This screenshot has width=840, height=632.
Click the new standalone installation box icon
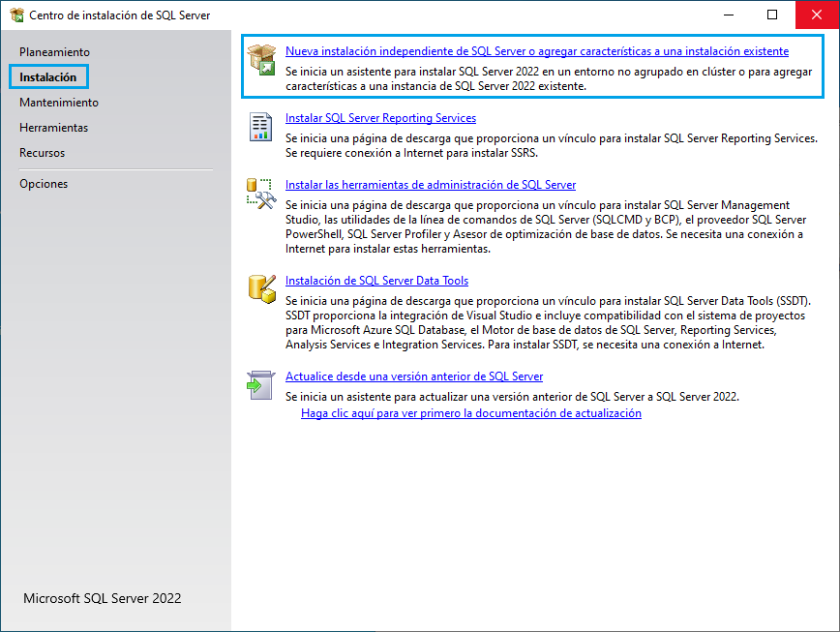[261, 59]
